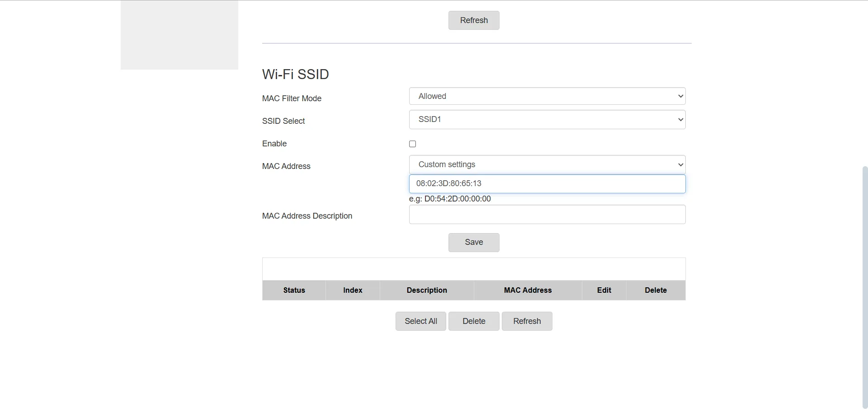The width and height of the screenshot is (868, 412).
Task: Enable the SSID Enable checkbox
Action: click(412, 144)
